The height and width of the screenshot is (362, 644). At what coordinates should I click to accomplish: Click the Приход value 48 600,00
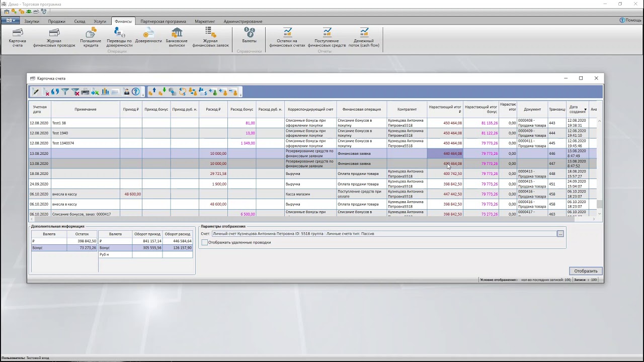pos(132,194)
